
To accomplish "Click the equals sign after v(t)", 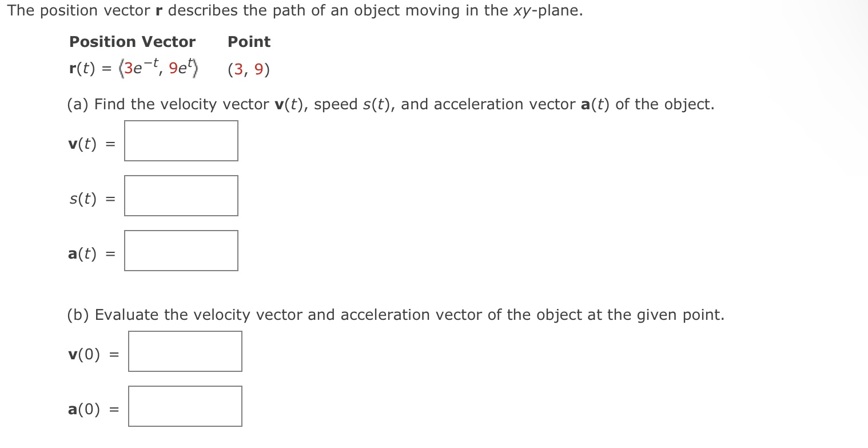I will click(x=110, y=144).
